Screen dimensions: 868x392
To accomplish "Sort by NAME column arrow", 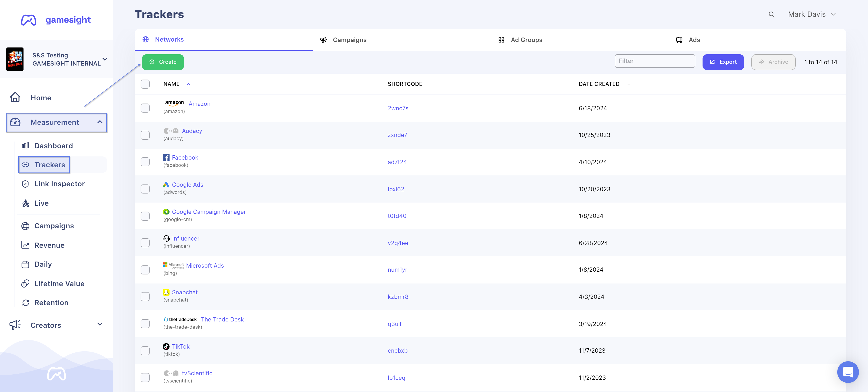I will click(189, 84).
